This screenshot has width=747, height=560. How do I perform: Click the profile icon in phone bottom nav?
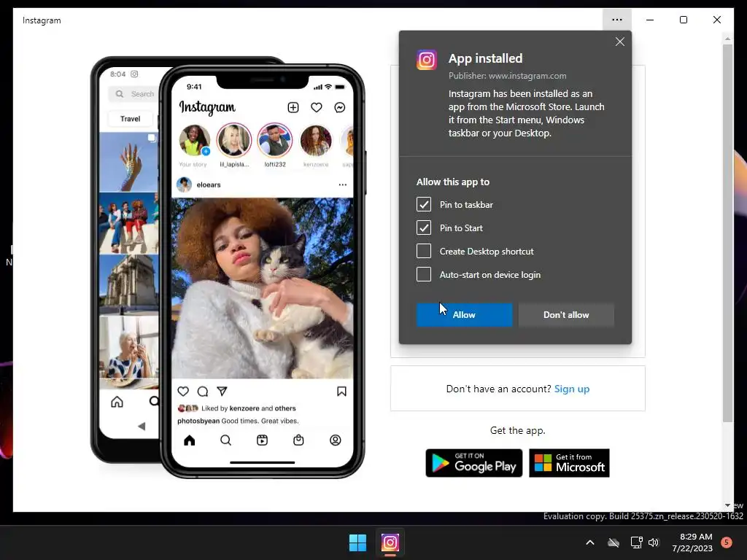(336, 440)
